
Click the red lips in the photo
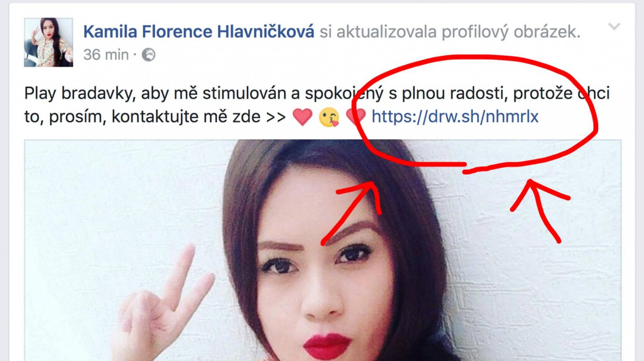pyautogui.click(x=327, y=345)
